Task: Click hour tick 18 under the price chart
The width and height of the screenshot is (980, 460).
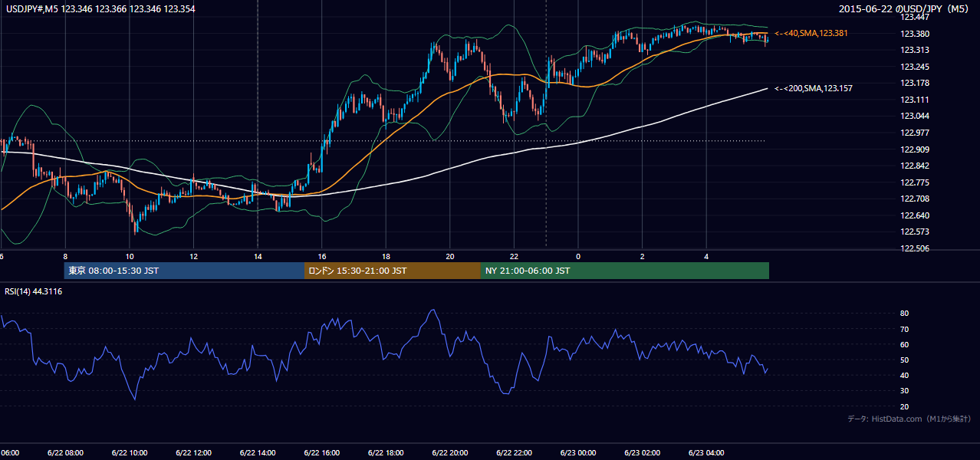Action: click(386, 257)
